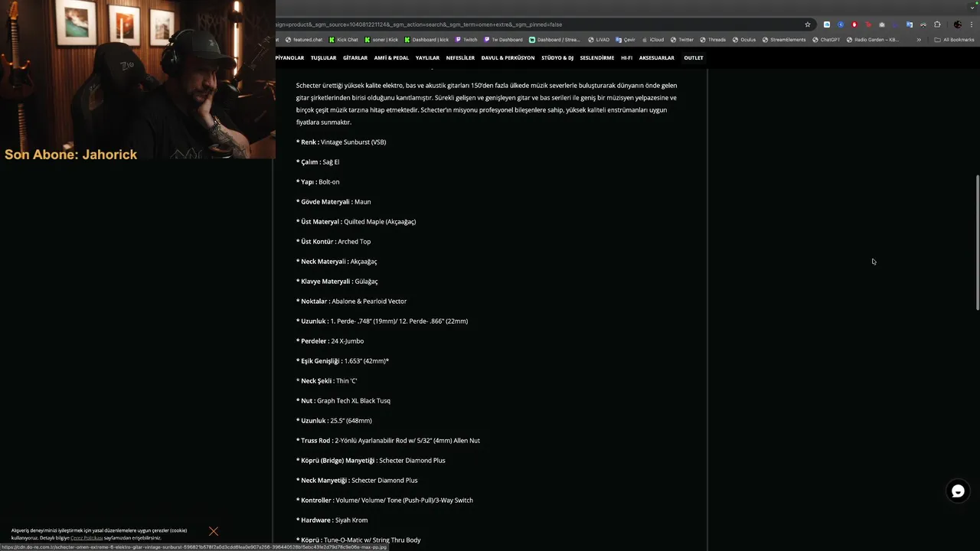The height and width of the screenshot is (551, 980).
Task: Open the Chrome three-dot menu
Action: click(x=972, y=24)
